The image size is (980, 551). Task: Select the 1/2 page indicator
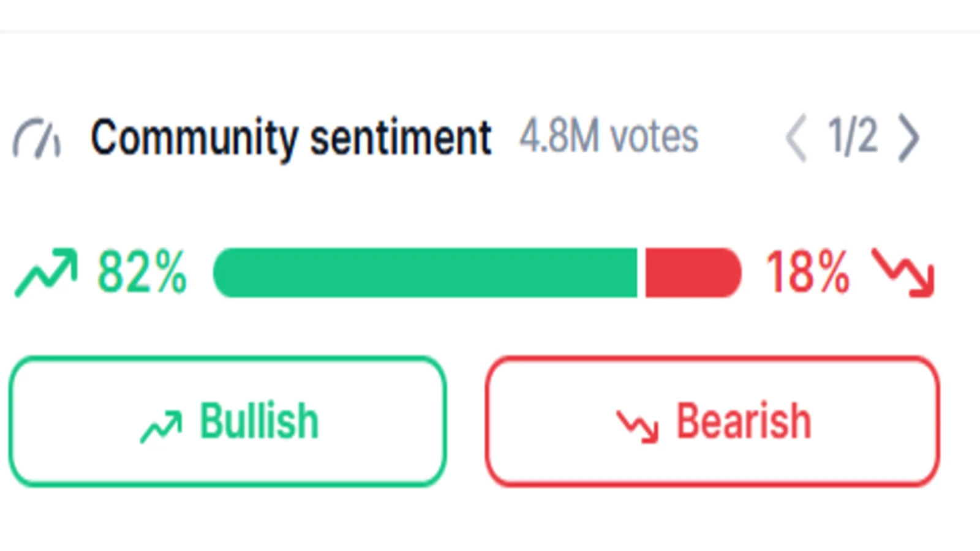pos(852,136)
